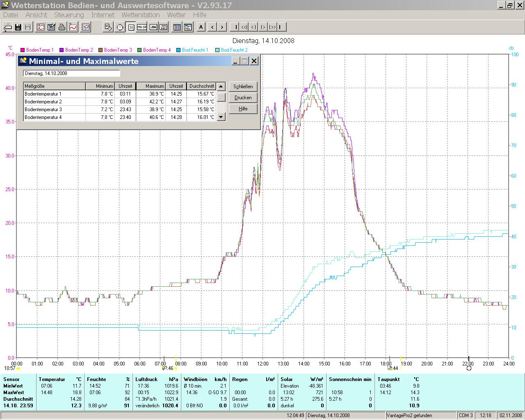Click the Bod.Feucht 2 color swatch
The height and width of the screenshot is (420, 525).
(217, 50)
